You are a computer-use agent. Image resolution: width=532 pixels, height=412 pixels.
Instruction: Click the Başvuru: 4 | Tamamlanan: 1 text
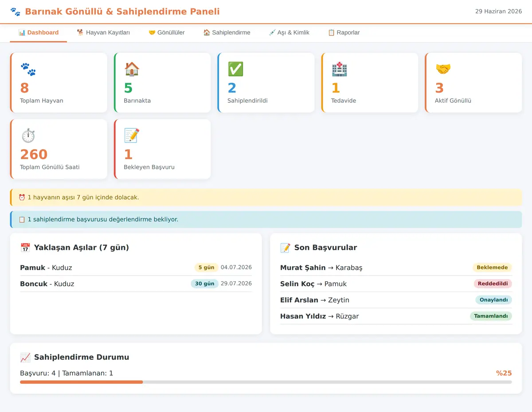(66, 373)
